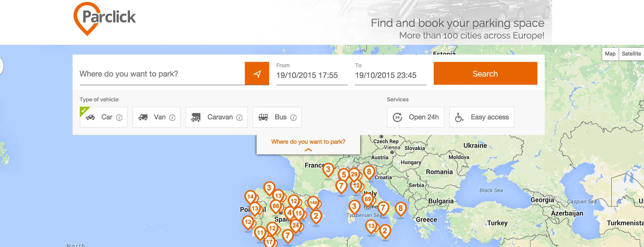Switch to Map view
644x247 pixels.
(610, 54)
